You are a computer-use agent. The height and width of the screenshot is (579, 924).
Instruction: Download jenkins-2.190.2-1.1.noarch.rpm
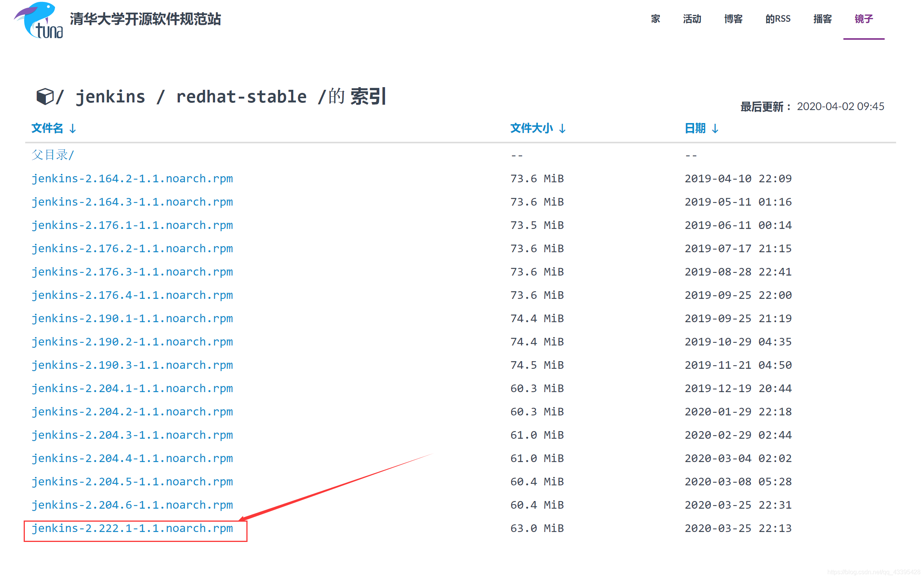[132, 342]
